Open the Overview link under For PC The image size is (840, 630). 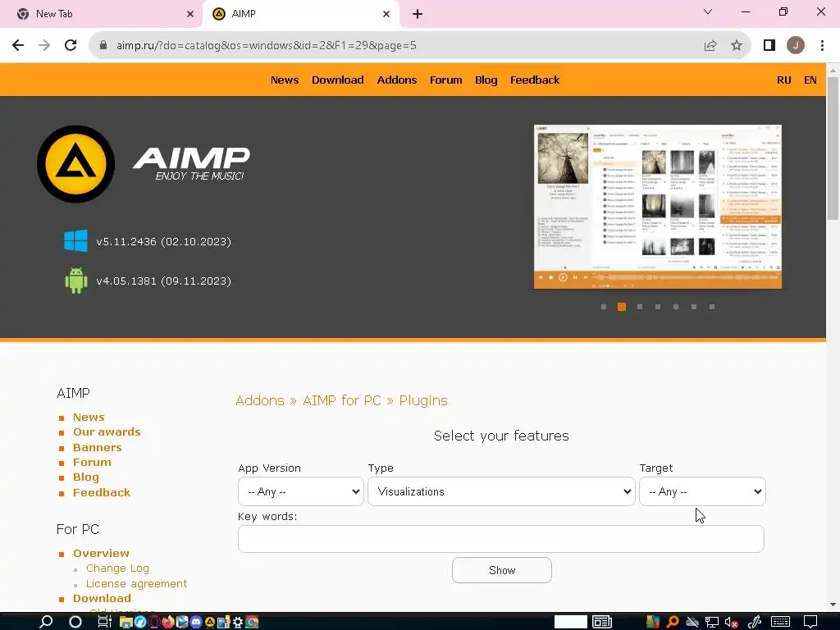pyautogui.click(x=101, y=553)
